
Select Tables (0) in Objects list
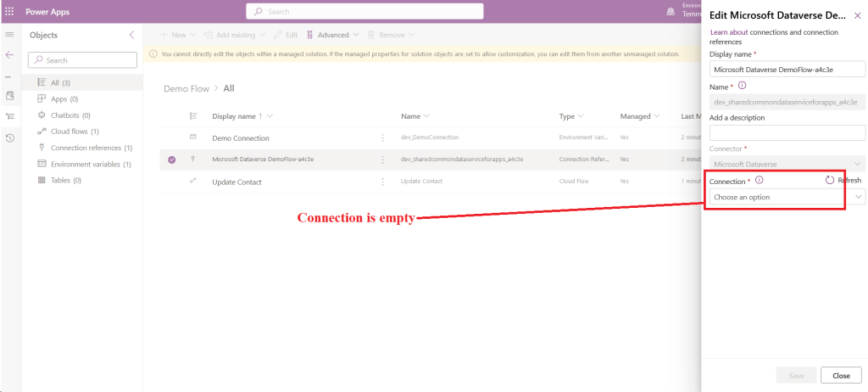[x=82, y=180]
